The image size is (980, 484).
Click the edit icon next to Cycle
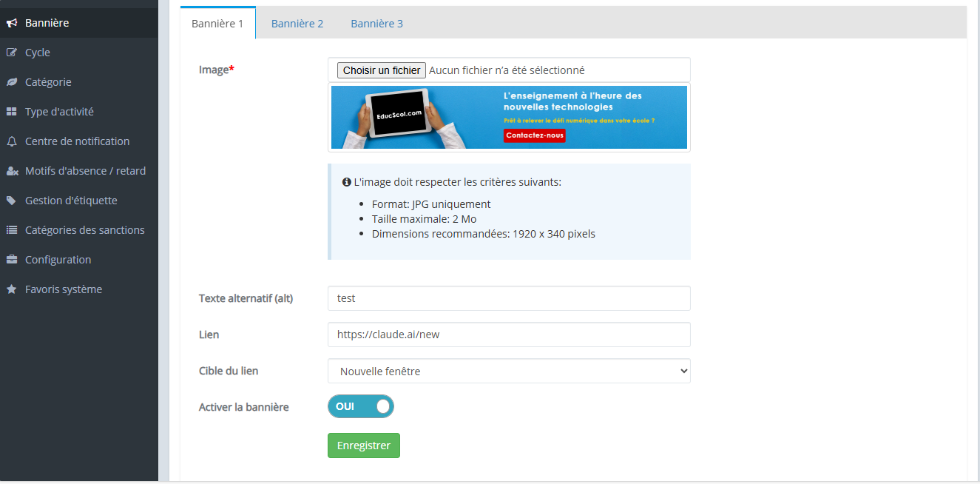coord(12,53)
